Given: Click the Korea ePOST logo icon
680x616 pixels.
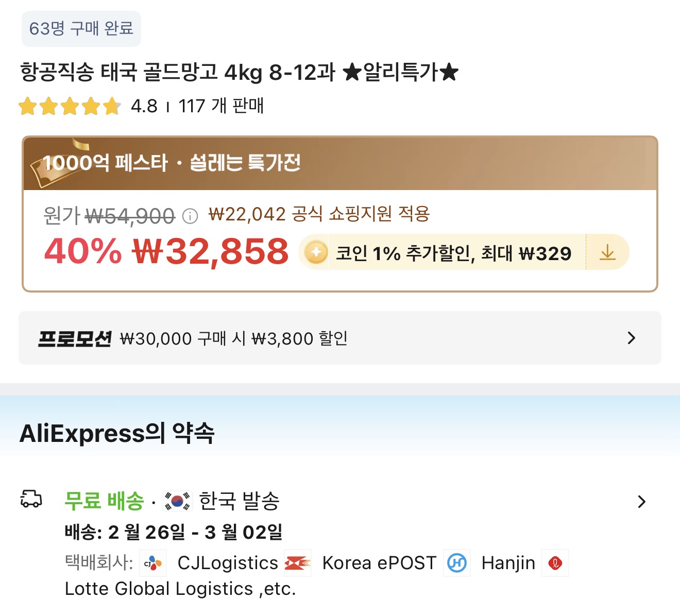Looking at the screenshot, I should [x=298, y=563].
